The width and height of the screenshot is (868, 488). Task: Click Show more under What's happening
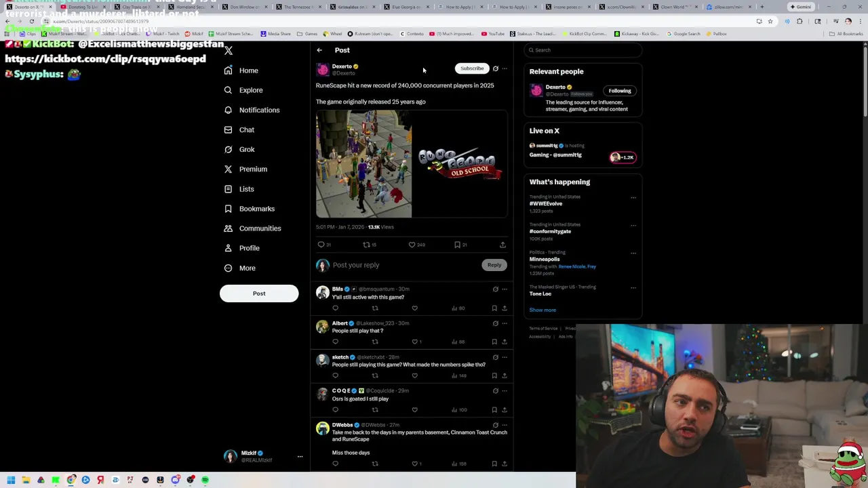[x=542, y=310]
